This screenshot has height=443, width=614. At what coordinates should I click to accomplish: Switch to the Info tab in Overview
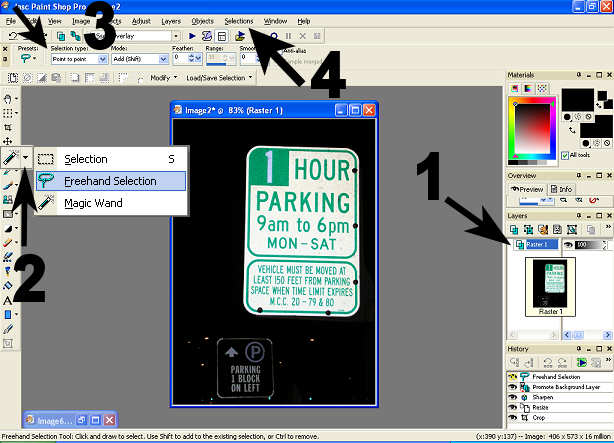(x=562, y=189)
